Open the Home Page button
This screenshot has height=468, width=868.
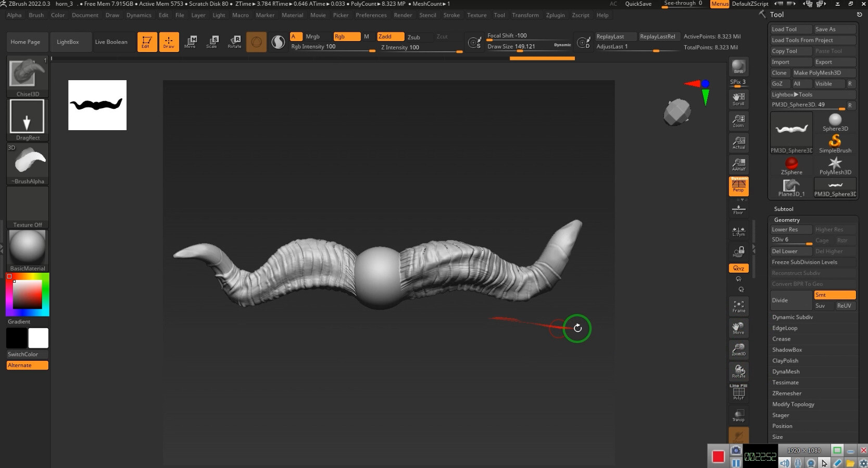(x=26, y=42)
